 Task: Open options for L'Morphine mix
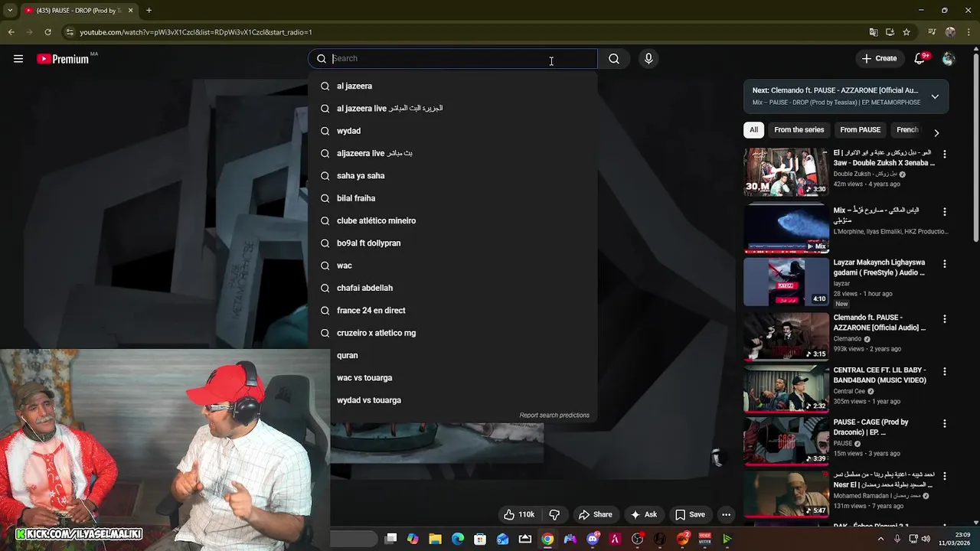pos(944,212)
